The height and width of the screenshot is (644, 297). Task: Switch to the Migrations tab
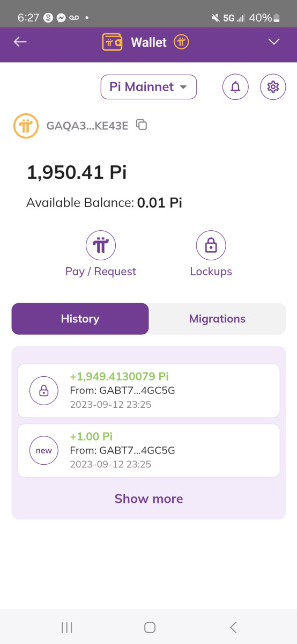tap(217, 319)
